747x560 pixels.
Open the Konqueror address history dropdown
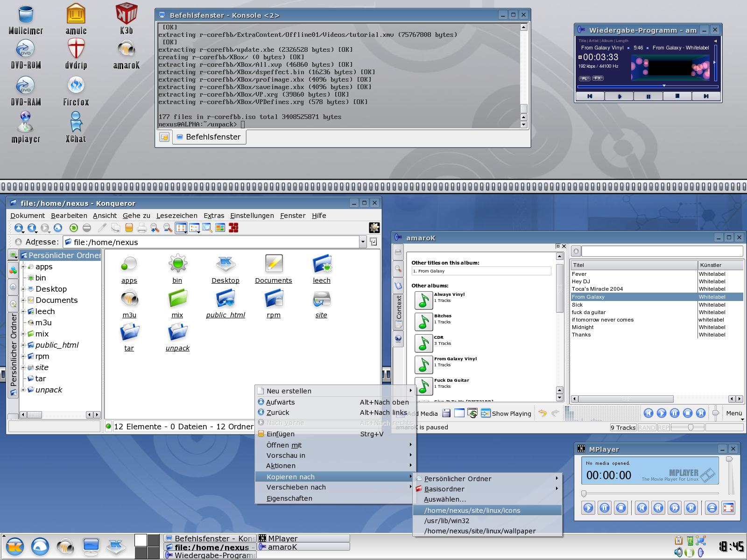[363, 242]
